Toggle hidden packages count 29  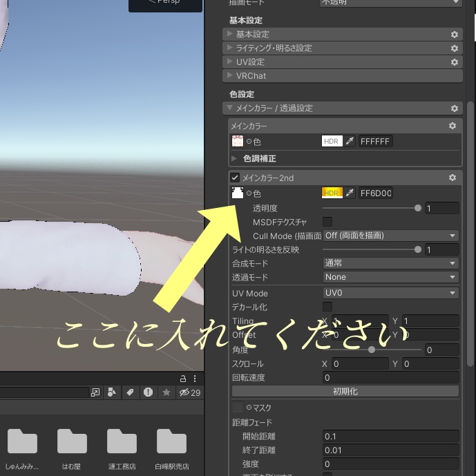[190, 392]
